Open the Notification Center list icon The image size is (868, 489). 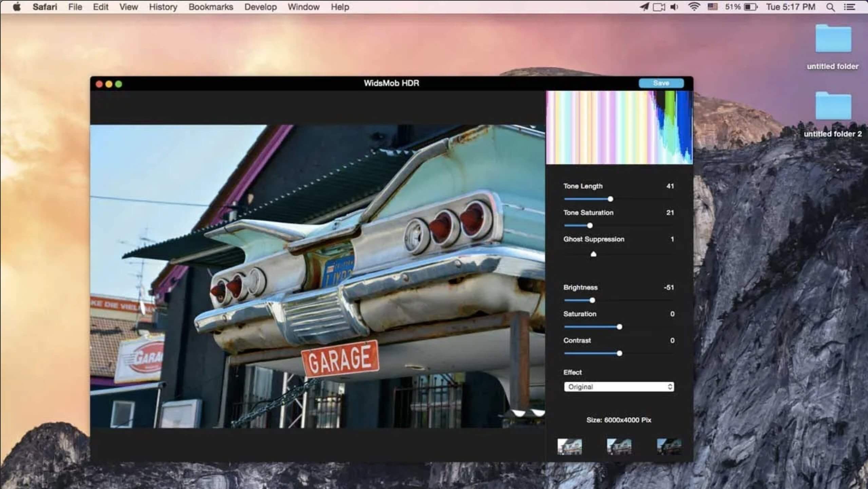(x=849, y=7)
